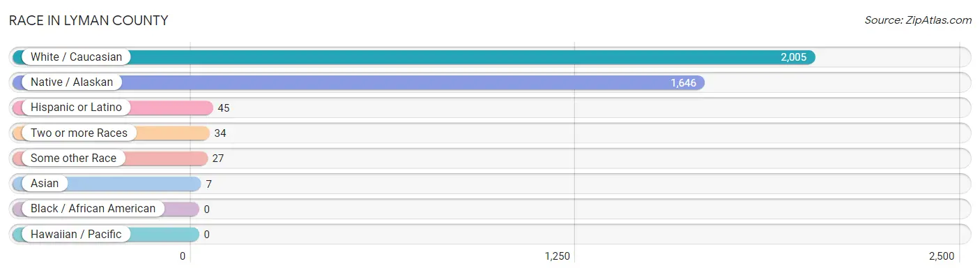Click the Source: ZipAtlas.com text
Viewport: 980px width, 273px height.
[x=918, y=20]
